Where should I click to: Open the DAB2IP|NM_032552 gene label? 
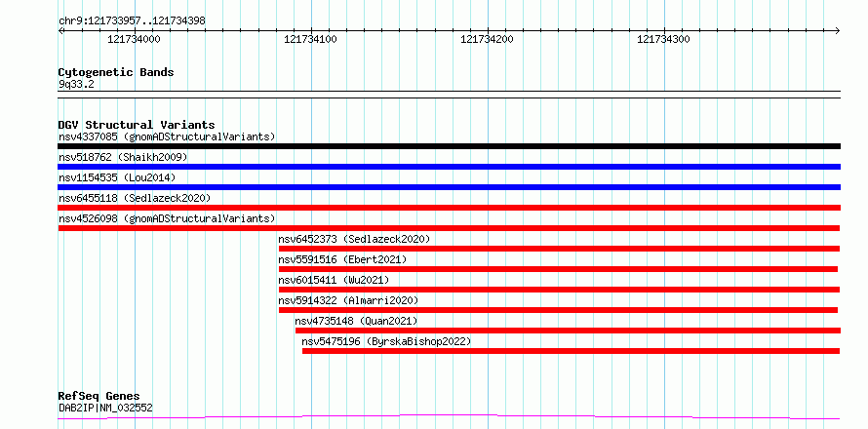coord(105,408)
